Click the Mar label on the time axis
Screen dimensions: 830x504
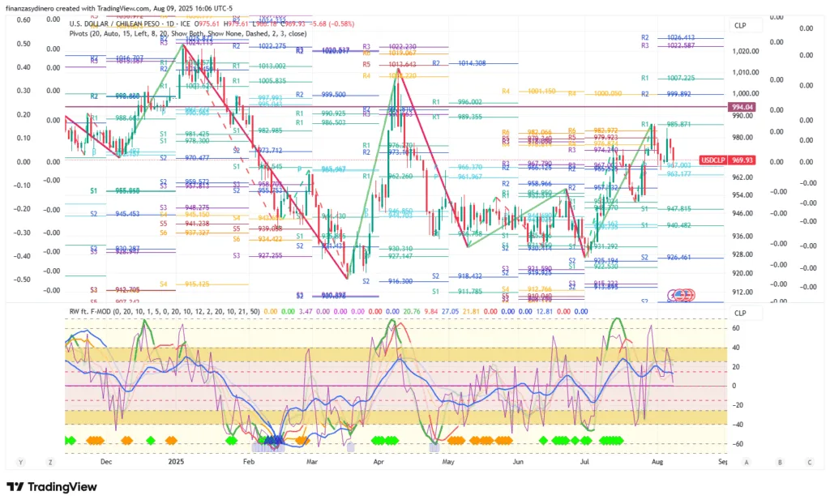pos(312,462)
